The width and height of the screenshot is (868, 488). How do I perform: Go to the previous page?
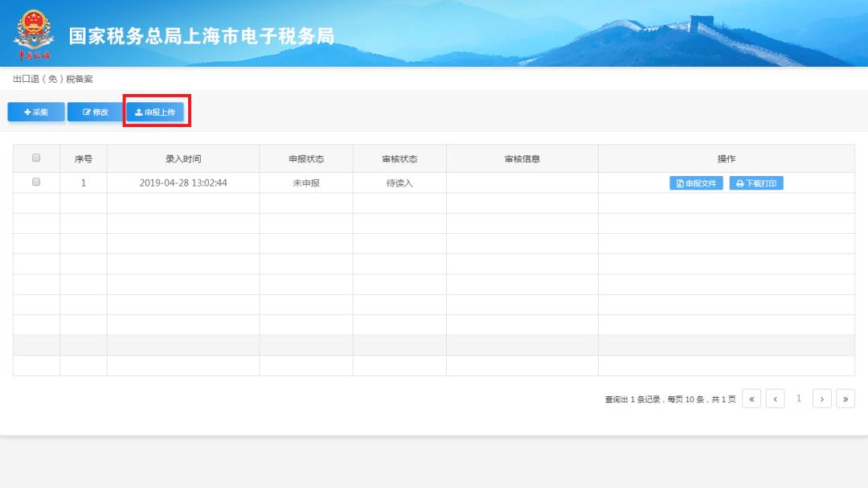(x=775, y=399)
